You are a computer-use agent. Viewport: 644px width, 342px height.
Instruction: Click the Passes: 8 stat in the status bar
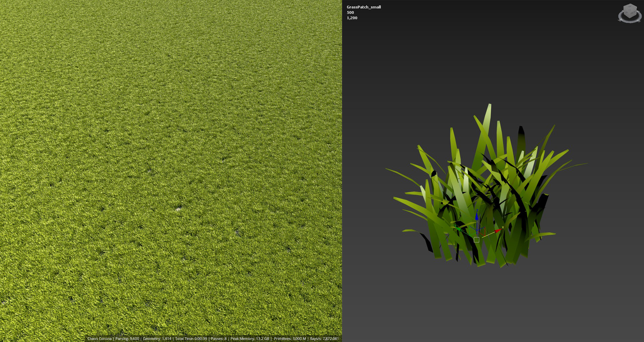219,339
